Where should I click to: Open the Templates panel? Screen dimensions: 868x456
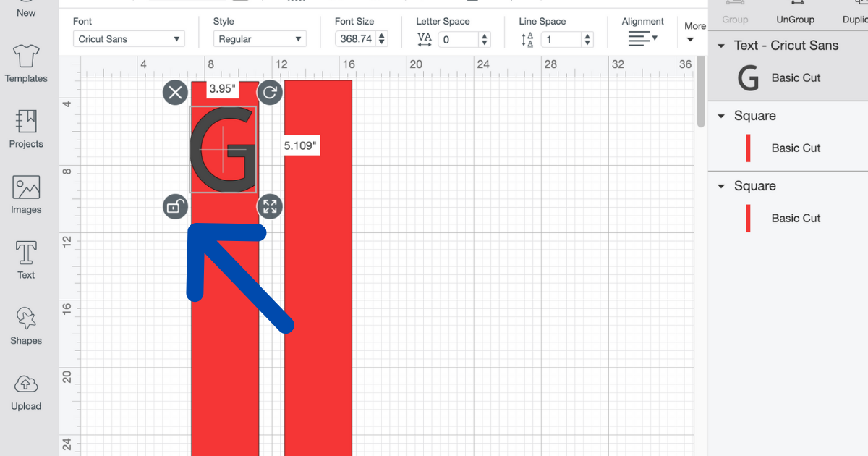pos(26,64)
